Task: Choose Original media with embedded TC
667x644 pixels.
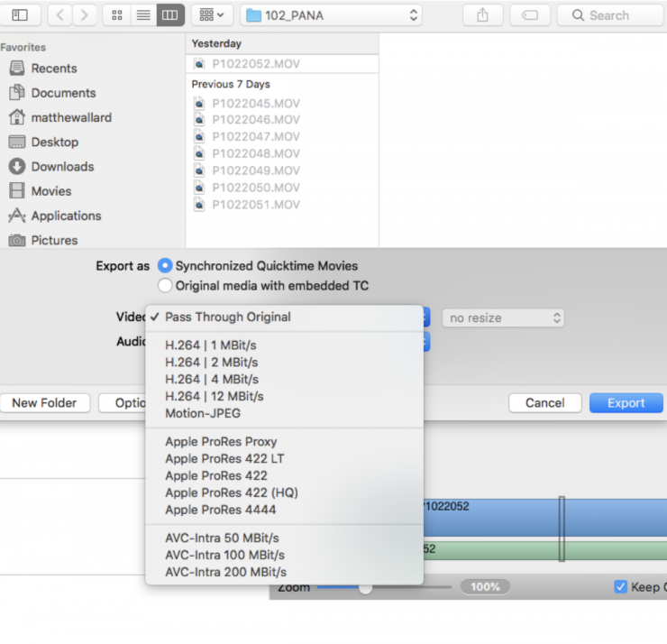Action: point(165,286)
